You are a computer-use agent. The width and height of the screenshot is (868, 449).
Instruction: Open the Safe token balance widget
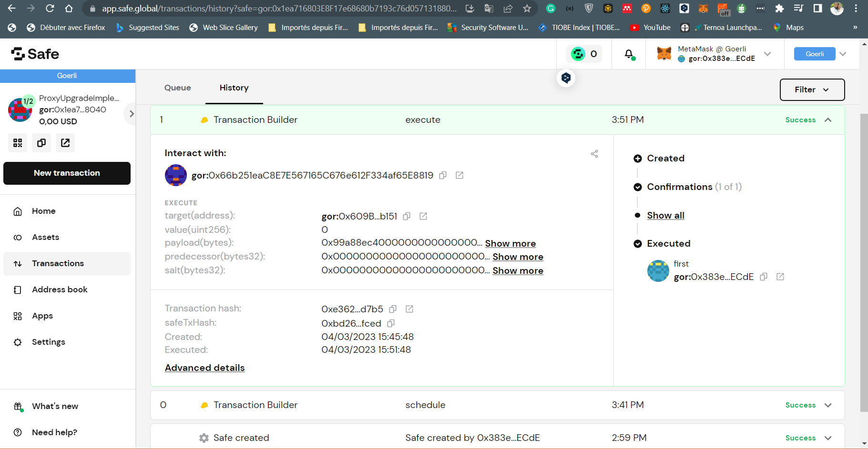[584, 54]
